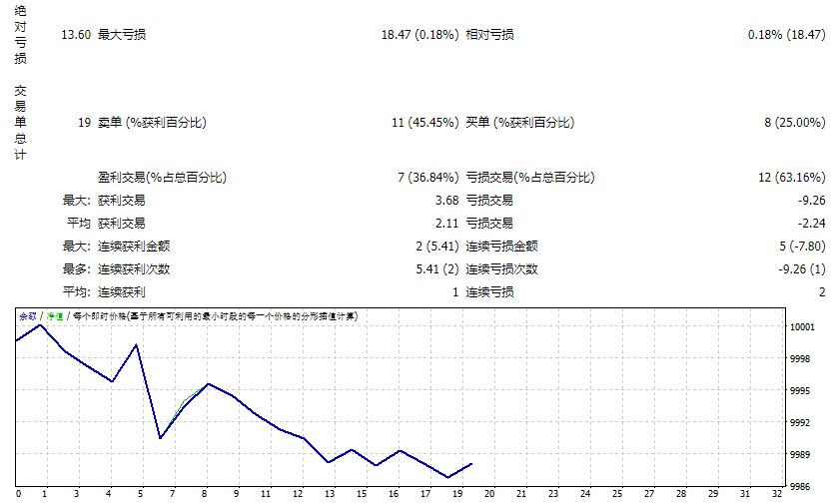This screenshot has width=836, height=504.
Task: Click the 买单 (%获利百分比) label
Action: [x=520, y=123]
